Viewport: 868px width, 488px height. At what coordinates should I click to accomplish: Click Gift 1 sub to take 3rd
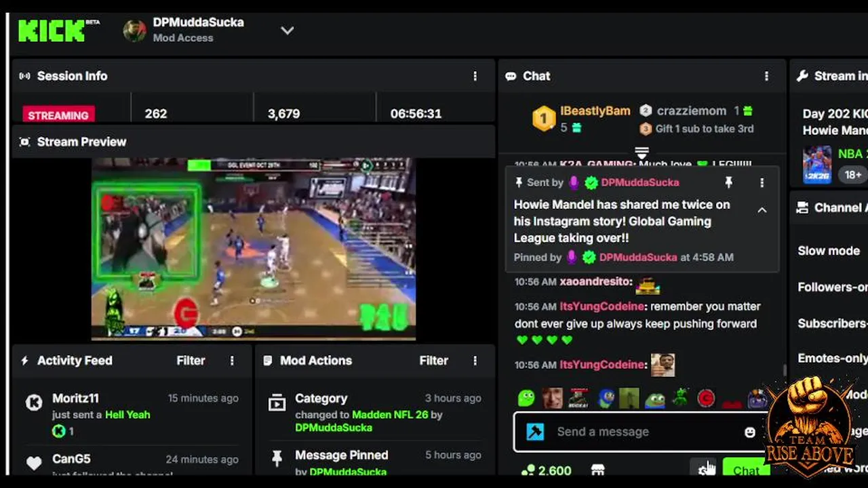click(x=704, y=129)
